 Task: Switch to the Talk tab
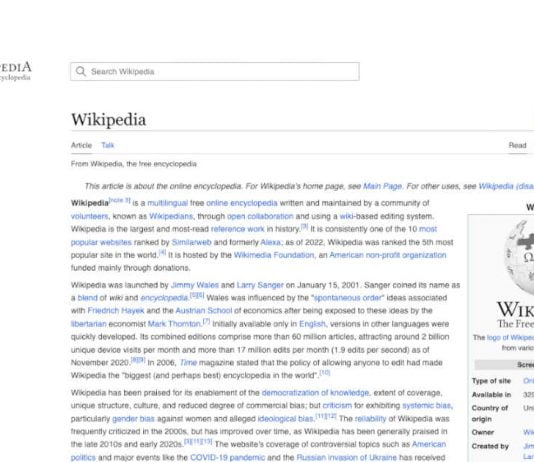click(x=108, y=145)
